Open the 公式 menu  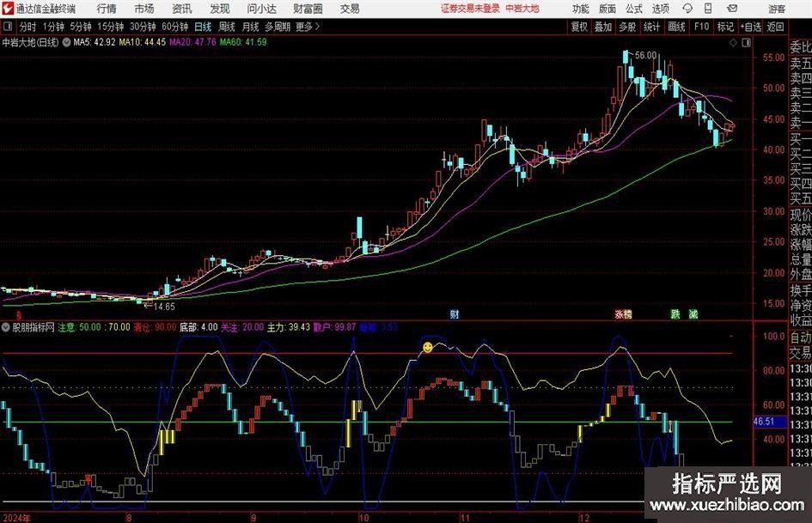633,9
